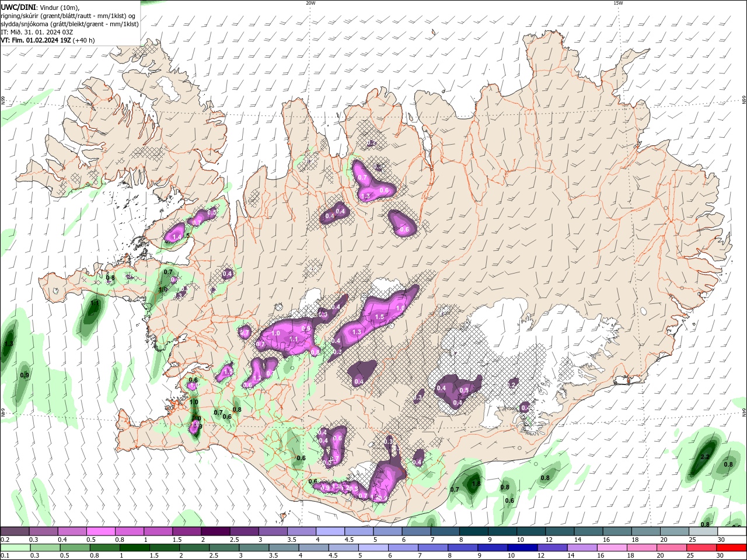Click the '0.2' label in the snow legend
Image resolution: width=747 pixels, height=560 pixels.
tap(4, 540)
